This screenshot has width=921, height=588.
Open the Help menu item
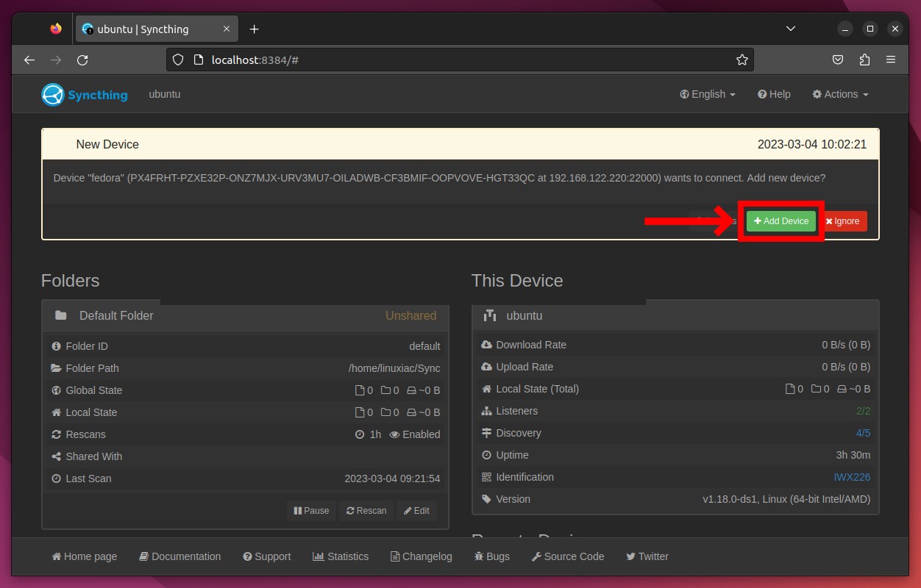[774, 94]
